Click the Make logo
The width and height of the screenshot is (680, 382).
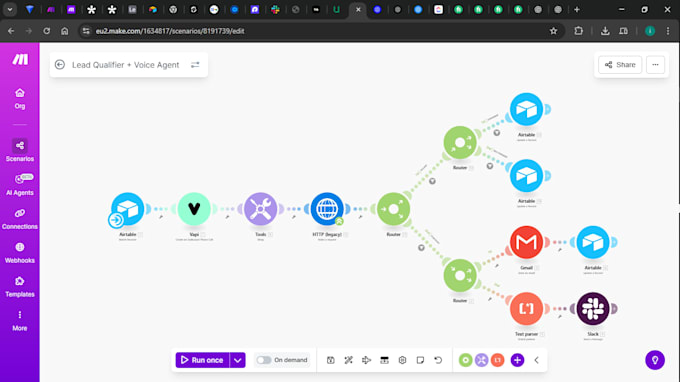[20, 59]
